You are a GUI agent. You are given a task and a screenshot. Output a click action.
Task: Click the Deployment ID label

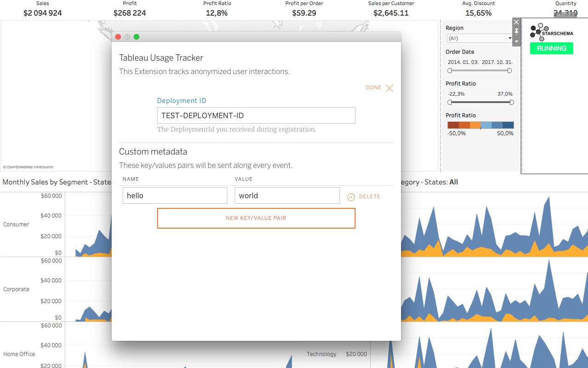click(x=181, y=101)
